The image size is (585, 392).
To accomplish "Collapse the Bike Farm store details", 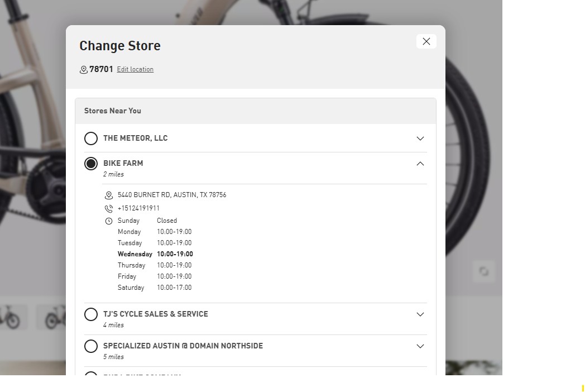I will point(420,164).
